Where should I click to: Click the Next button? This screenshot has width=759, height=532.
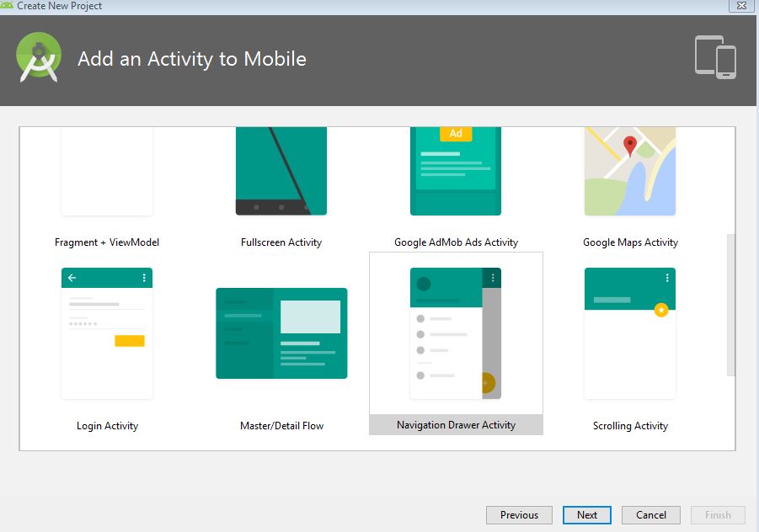[x=586, y=514]
